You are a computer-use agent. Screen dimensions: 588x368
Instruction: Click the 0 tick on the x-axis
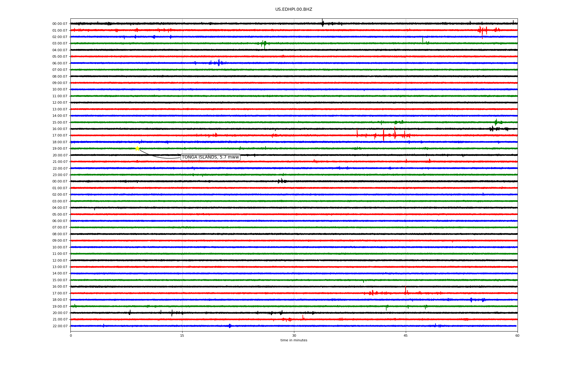tap(71, 335)
